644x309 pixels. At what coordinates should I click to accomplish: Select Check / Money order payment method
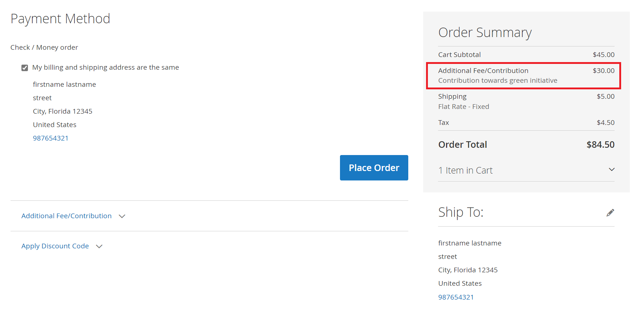44,48
